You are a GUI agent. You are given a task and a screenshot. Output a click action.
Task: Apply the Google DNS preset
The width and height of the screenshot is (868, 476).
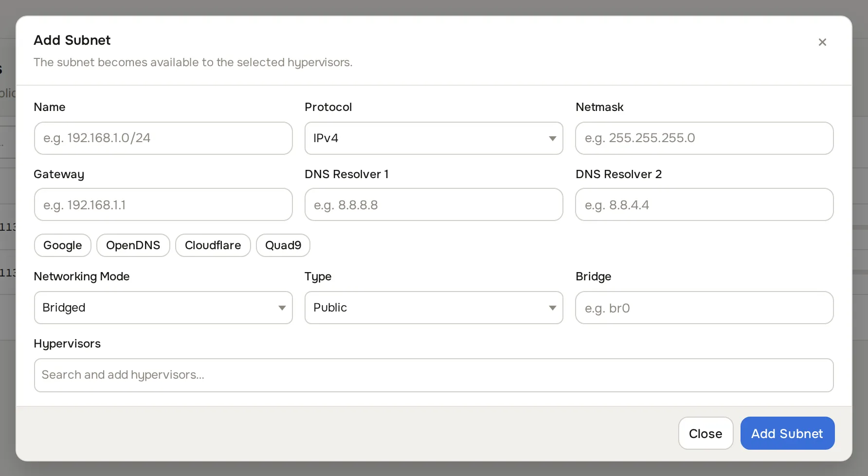pyautogui.click(x=63, y=245)
